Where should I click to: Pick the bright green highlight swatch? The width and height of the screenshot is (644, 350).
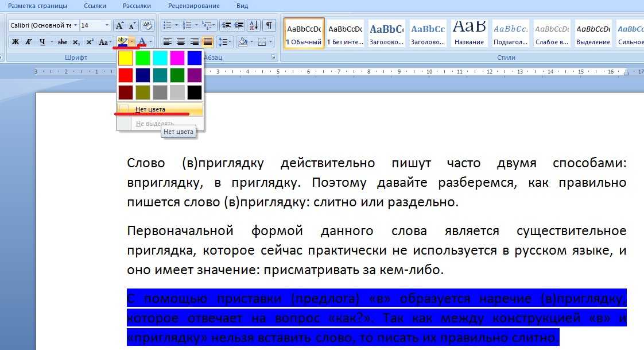coord(143,58)
